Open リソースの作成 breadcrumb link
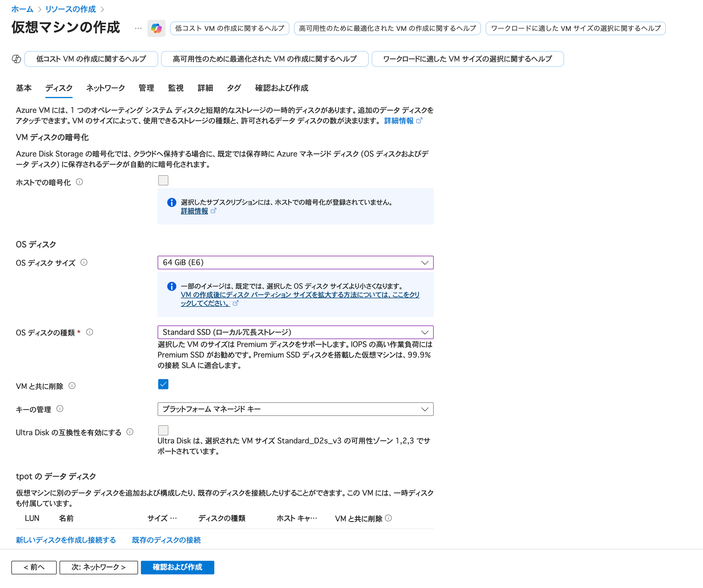 pyautogui.click(x=71, y=9)
